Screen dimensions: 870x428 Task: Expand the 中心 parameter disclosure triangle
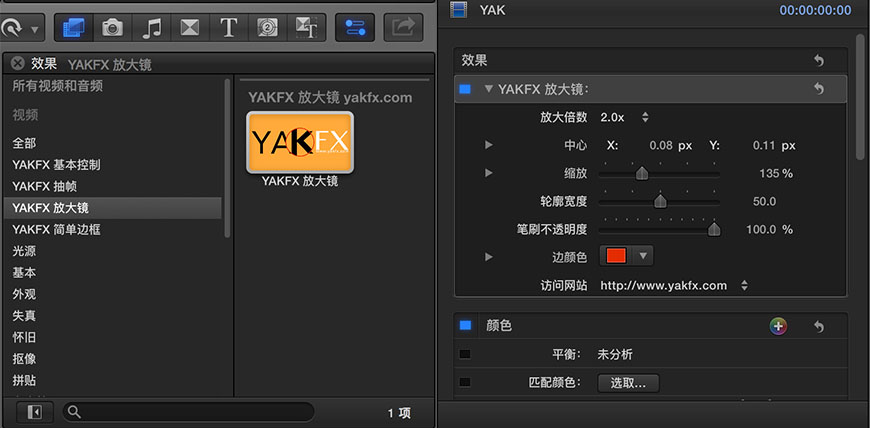(x=489, y=145)
